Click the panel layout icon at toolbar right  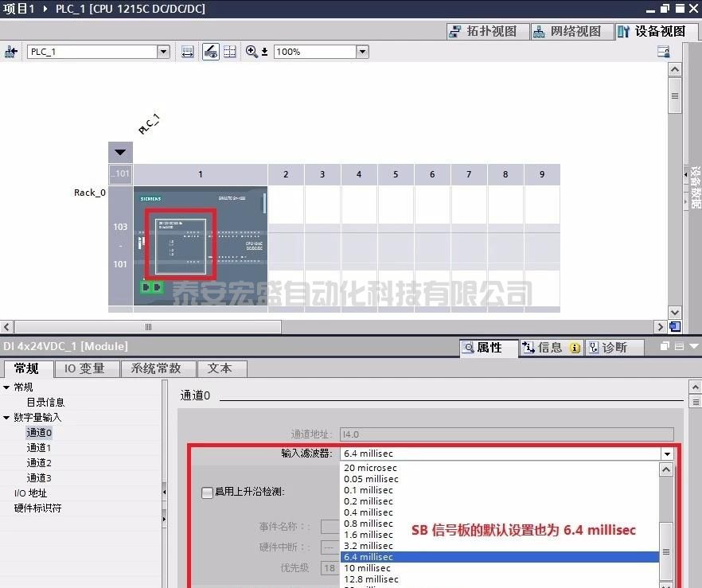[x=663, y=52]
